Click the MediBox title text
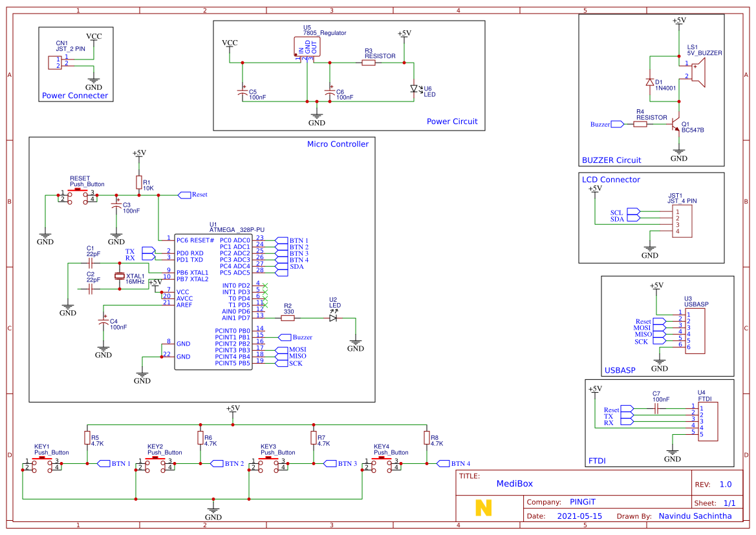This screenshot has height=535, width=756. 515,483
